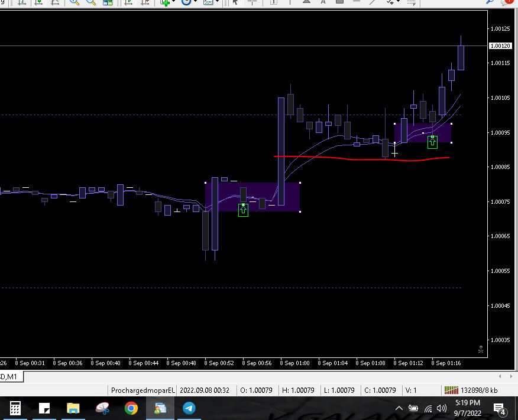Image resolution: width=518 pixels, height=420 pixels.
Task: Select the small purple rectangle near 01:12
Action: pos(423,133)
